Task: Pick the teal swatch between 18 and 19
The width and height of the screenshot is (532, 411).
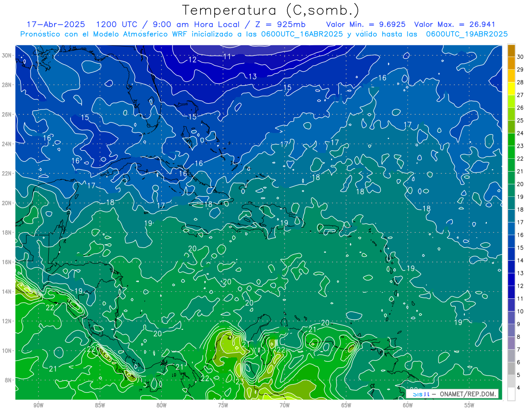Action: (x=511, y=203)
